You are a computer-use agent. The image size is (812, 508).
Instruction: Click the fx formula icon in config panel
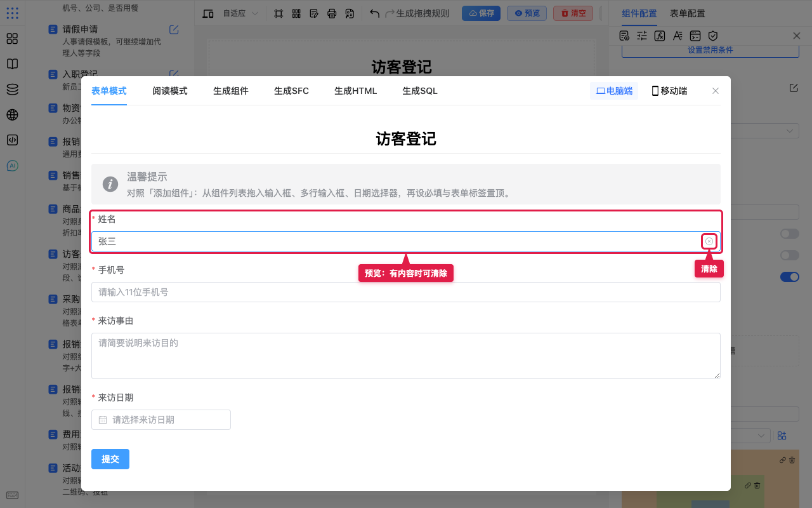click(660, 36)
